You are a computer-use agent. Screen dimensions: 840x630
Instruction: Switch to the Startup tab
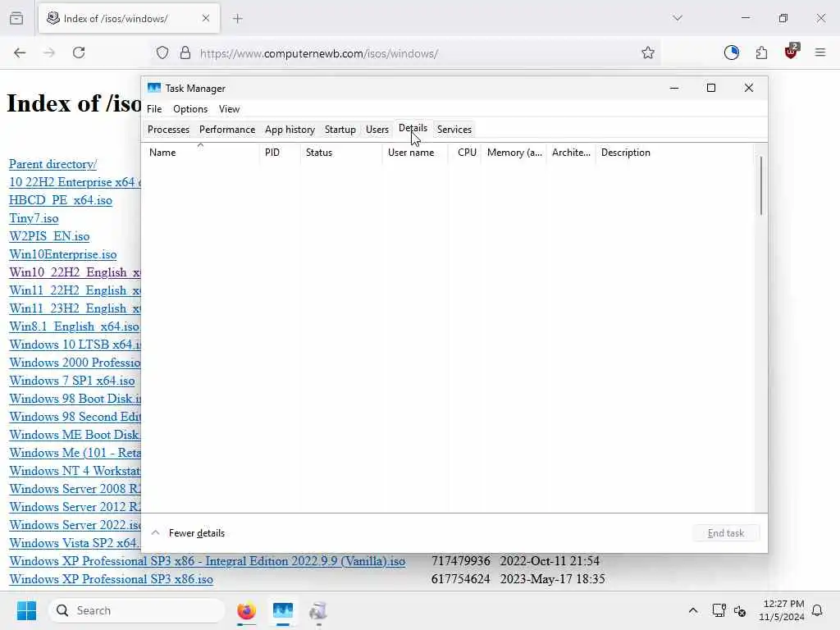click(x=340, y=130)
